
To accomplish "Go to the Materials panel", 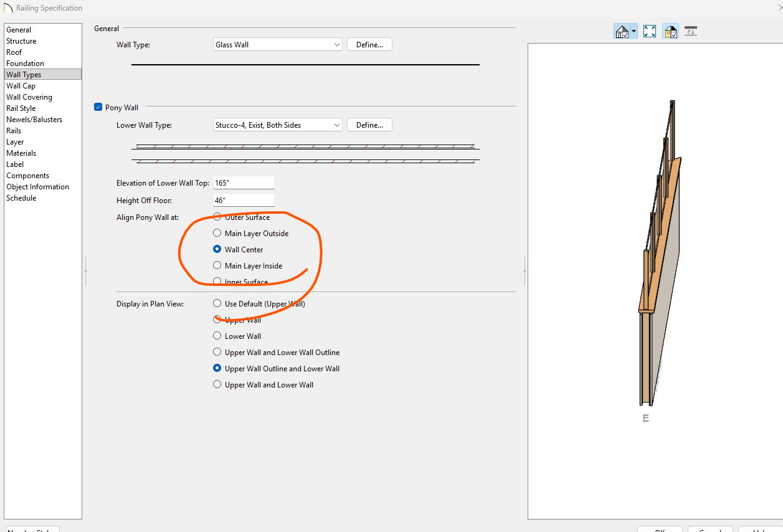I will pyautogui.click(x=21, y=153).
